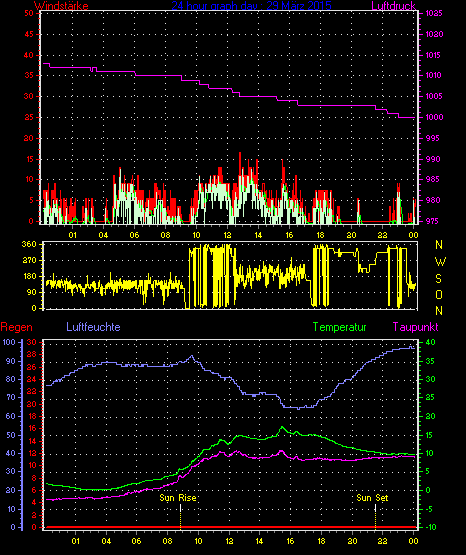Click the 'Sun Rise' label
Screen dimensions: 466x555
coord(178,498)
